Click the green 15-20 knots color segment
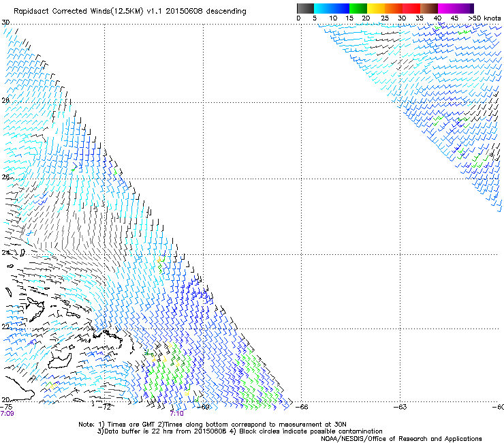The image size is (504, 443). [358, 8]
